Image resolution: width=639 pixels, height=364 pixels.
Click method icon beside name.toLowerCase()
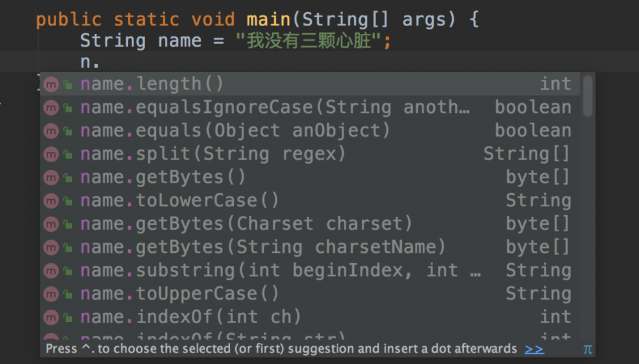click(x=50, y=201)
